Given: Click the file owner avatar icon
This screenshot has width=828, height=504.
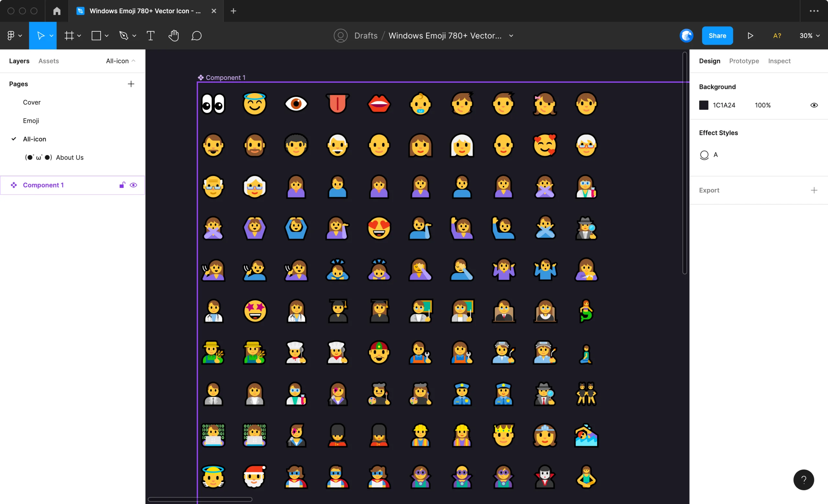Looking at the screenshot, I should [x=340, y=36].
